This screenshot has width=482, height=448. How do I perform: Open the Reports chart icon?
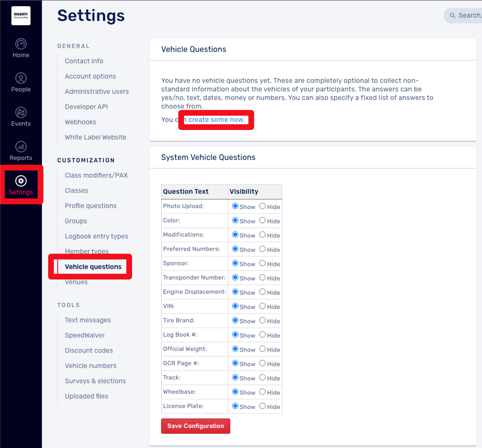point(21,147)
